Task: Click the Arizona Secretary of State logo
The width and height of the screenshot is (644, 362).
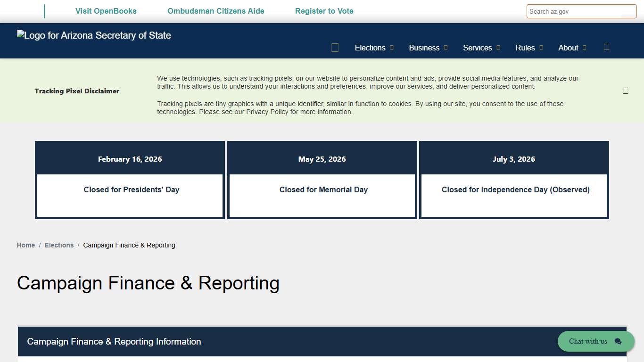Action: point(94,35)
